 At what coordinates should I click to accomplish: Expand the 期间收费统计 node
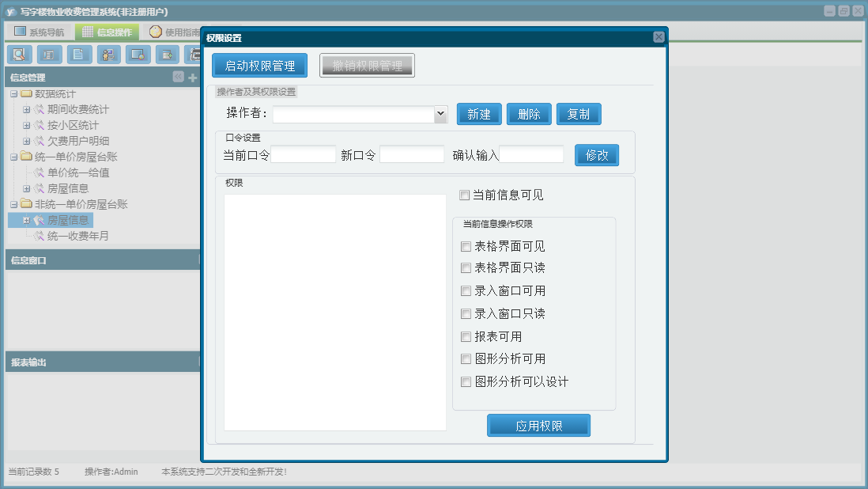coord(26,110)
